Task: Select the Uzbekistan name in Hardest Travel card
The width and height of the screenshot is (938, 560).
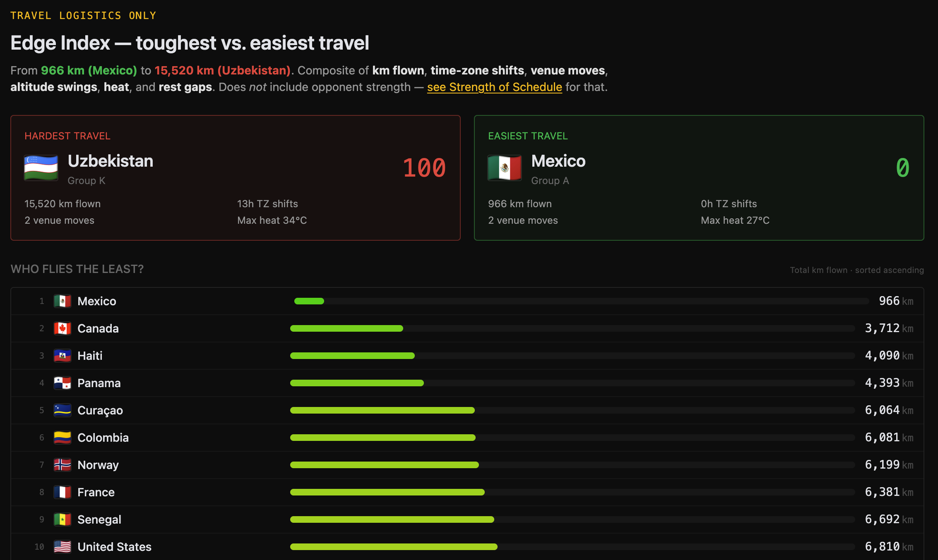Action: point(111,161)
